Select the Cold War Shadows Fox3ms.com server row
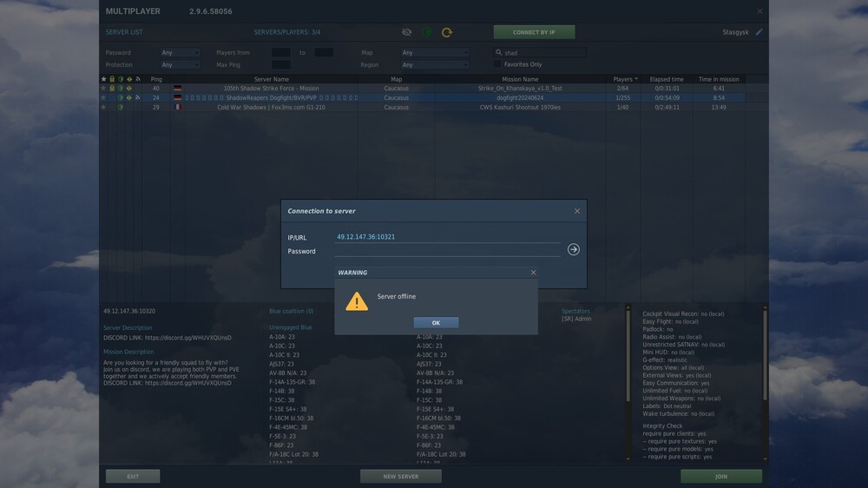Viewport: 868px width, 488px height. pyautogui.click(x=423, y=107)
